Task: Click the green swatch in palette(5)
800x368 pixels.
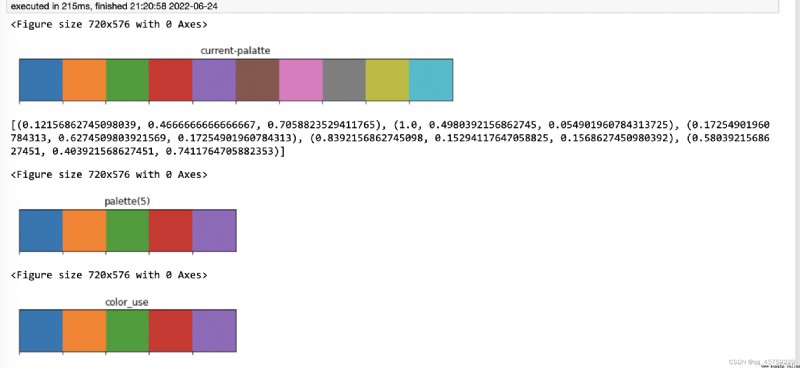Action: pos(128,230)
